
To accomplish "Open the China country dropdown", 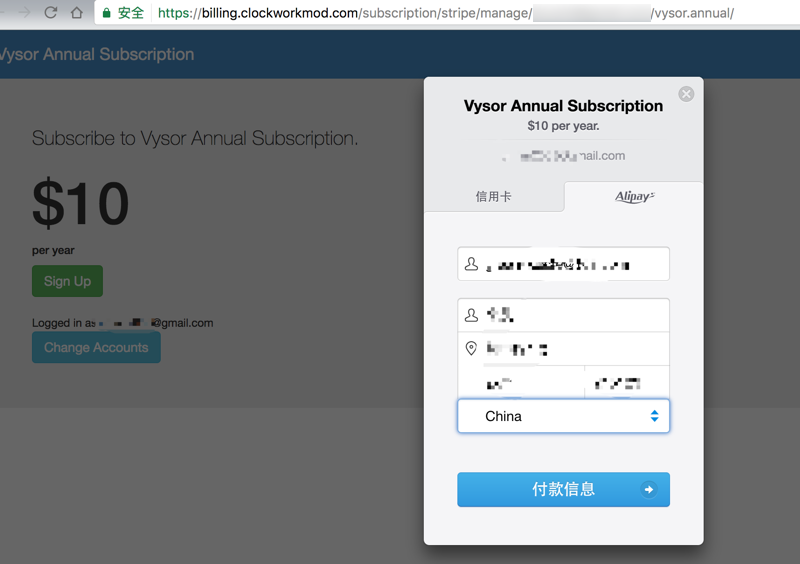I will pos(563,416).
